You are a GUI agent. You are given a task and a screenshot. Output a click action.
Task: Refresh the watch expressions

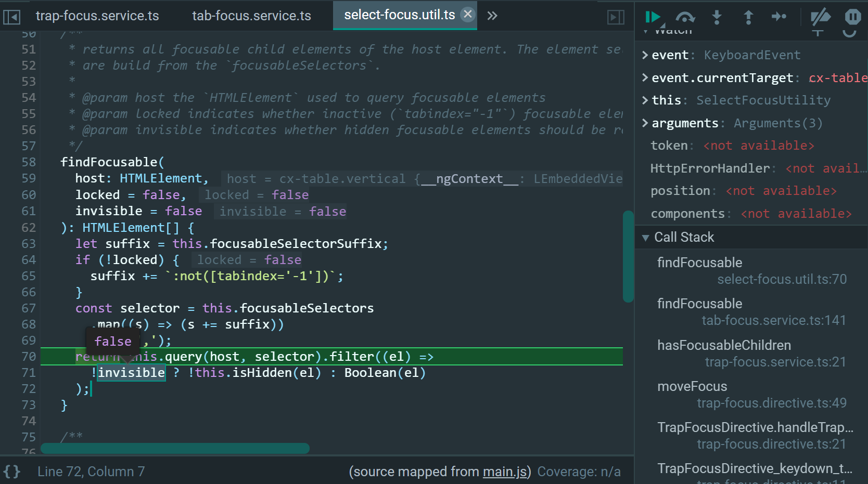point(850,32)
